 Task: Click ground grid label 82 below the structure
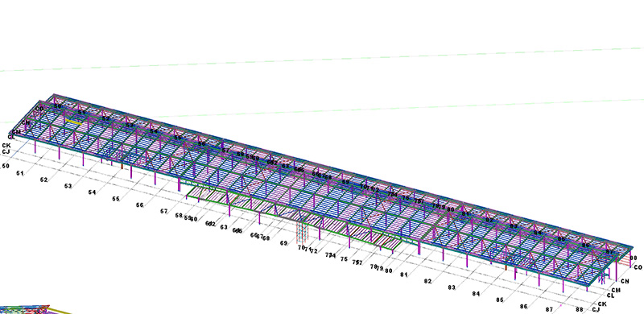click(x=428, y=281)
